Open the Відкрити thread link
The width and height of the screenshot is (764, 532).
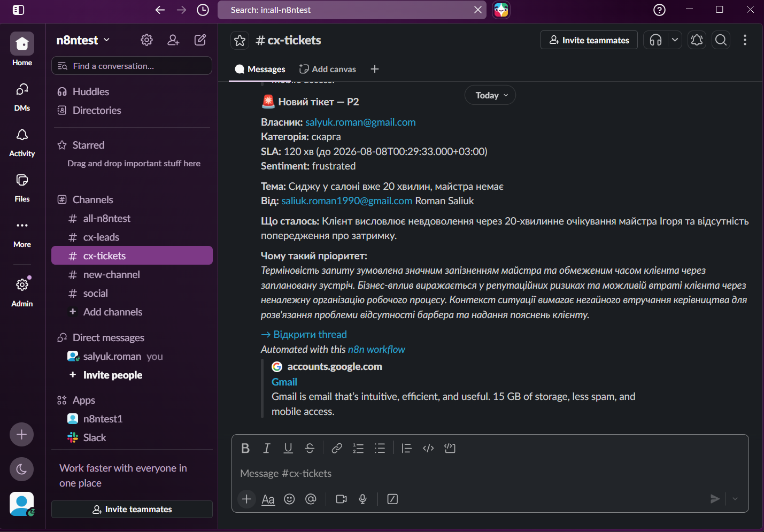[304, 334]
